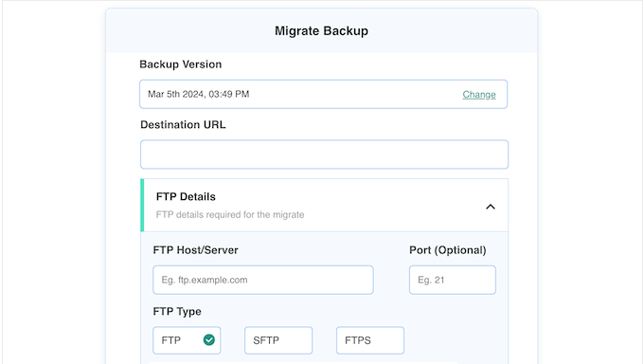The height and width of the screenshot is (364, 644).
Task: Collapse the FTP Details section chevron
Action: tap(491, 207)
